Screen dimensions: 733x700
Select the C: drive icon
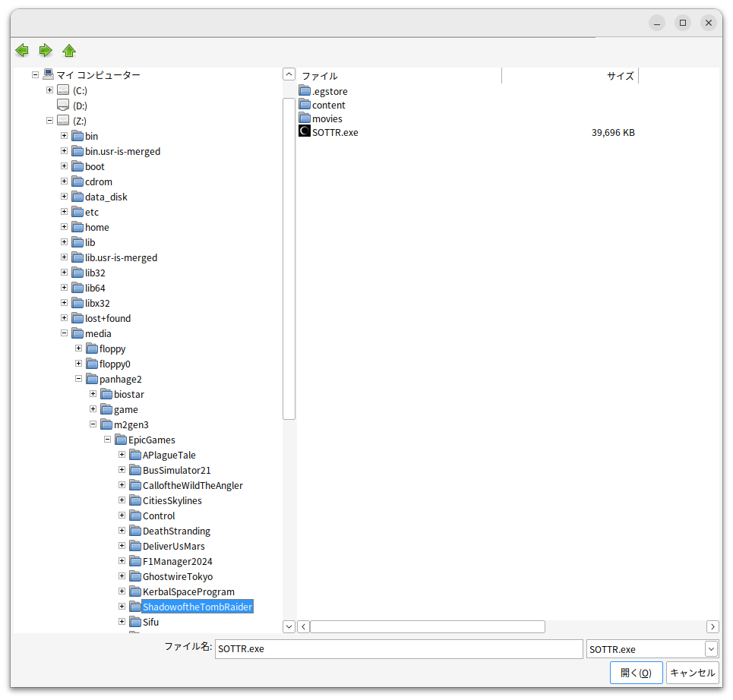(63, 90)
